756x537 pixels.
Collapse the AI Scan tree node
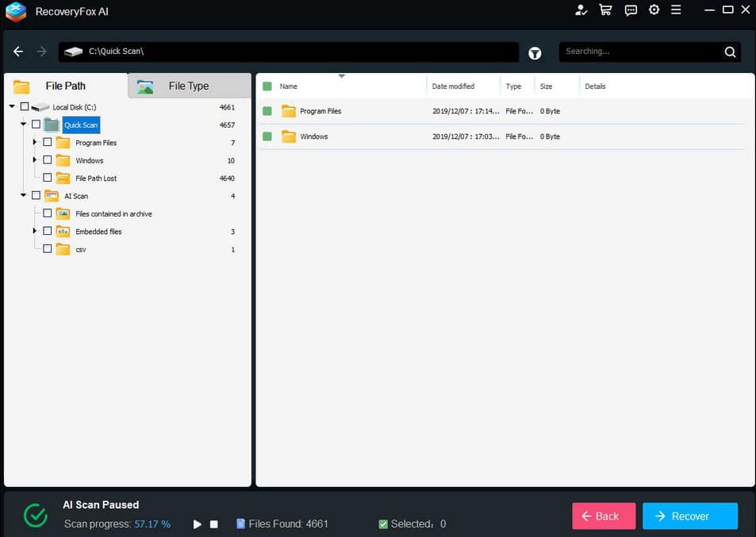(23, 196)
